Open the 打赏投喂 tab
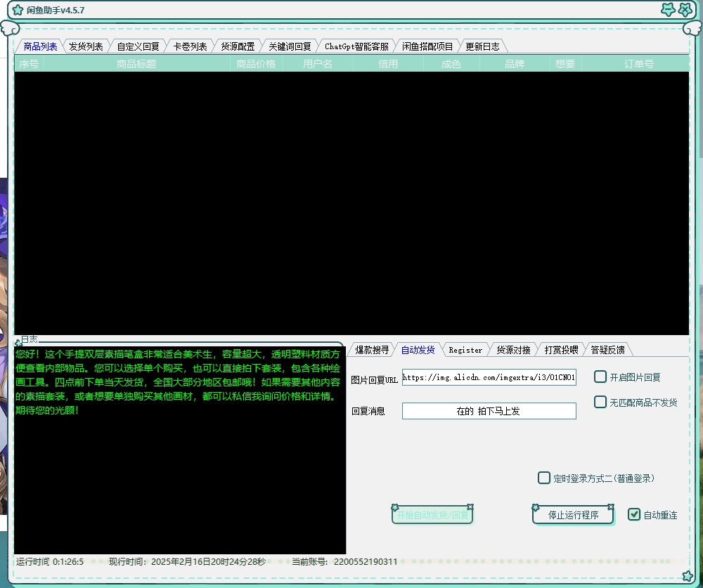Viewport: 703px width, 588px height. pos(561,350)
